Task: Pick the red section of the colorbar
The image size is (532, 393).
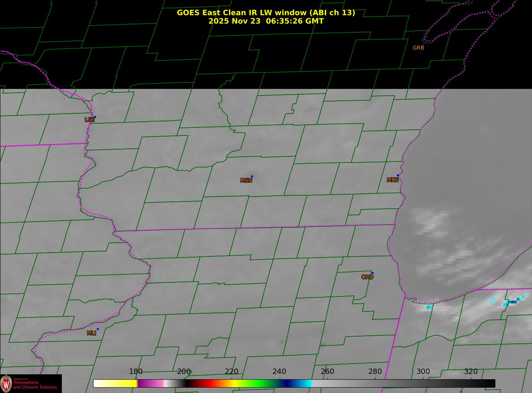Action: click(x=206, y=383)
